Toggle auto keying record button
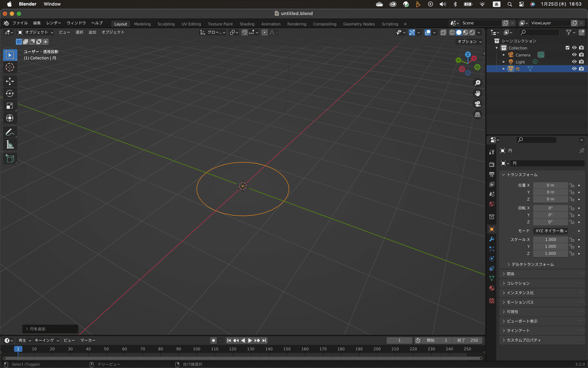This screenshot has height=368, width=588. (213, 340)
